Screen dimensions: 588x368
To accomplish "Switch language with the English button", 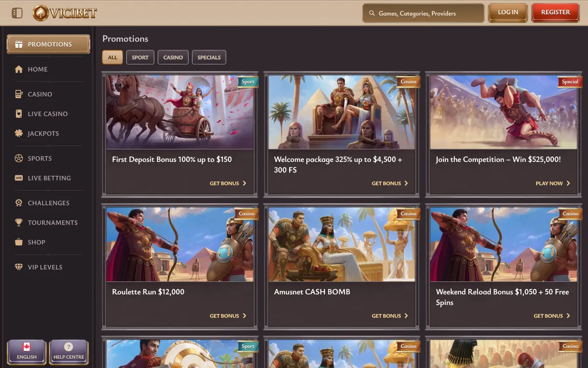I will tap(27, 352).
